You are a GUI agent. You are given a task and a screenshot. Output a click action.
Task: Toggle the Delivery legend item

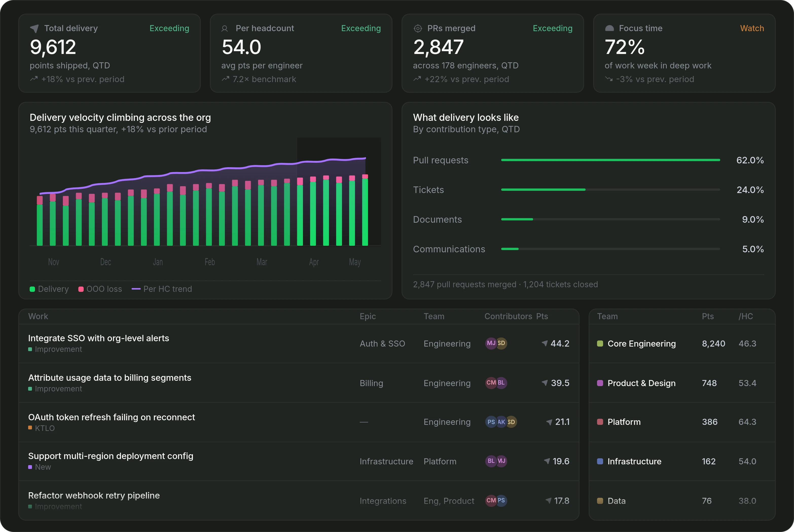(x=49, y=289)
